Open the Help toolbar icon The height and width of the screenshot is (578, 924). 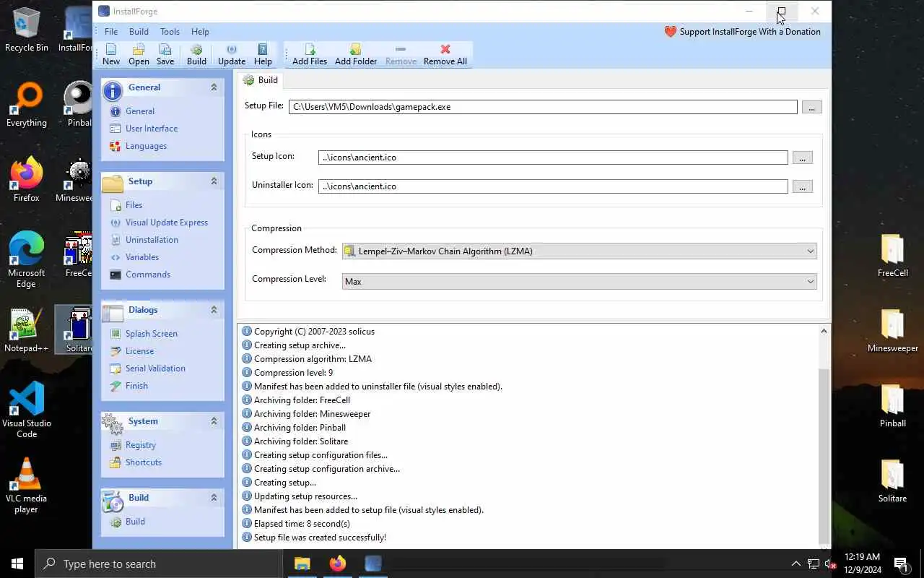coord(263,55)
